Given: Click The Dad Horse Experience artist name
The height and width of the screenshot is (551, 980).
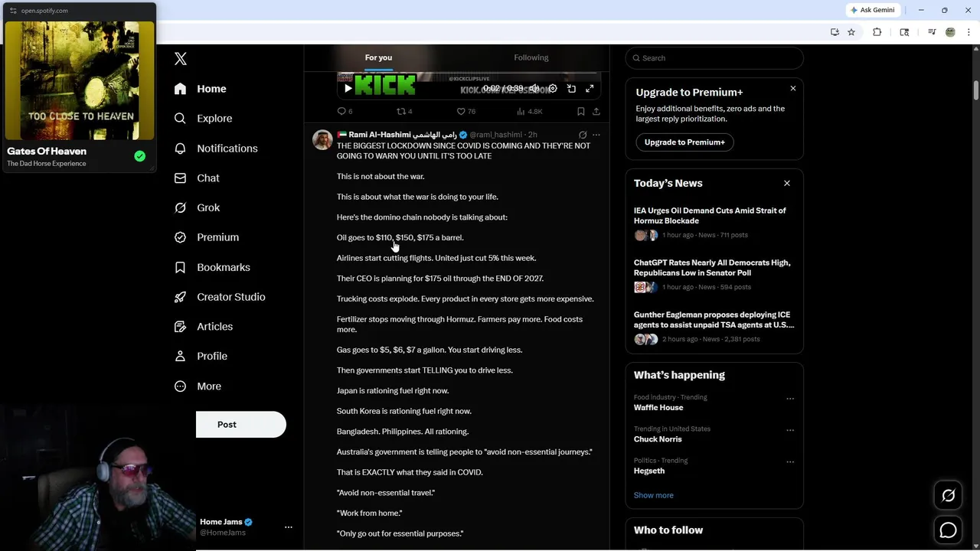Looking at the screenshot, I should click(47, 164).
